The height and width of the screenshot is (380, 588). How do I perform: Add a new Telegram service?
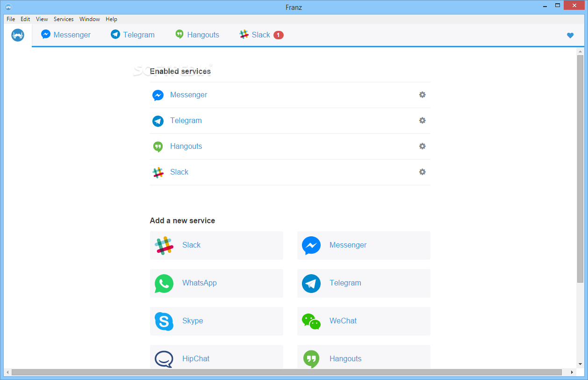pos(364,283)
